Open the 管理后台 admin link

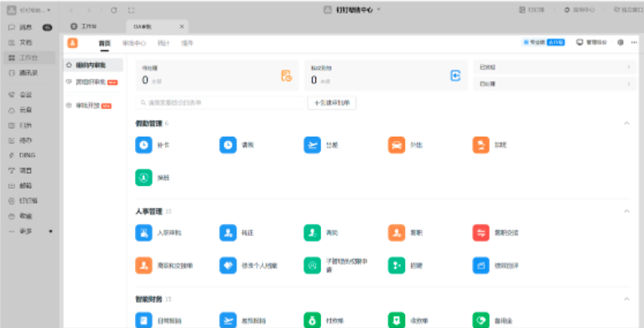point(591,42)
